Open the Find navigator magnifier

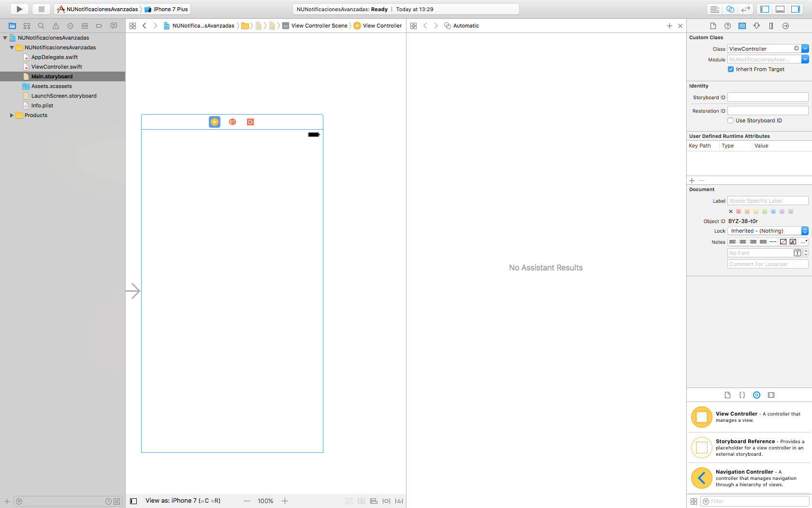point(41,26)
